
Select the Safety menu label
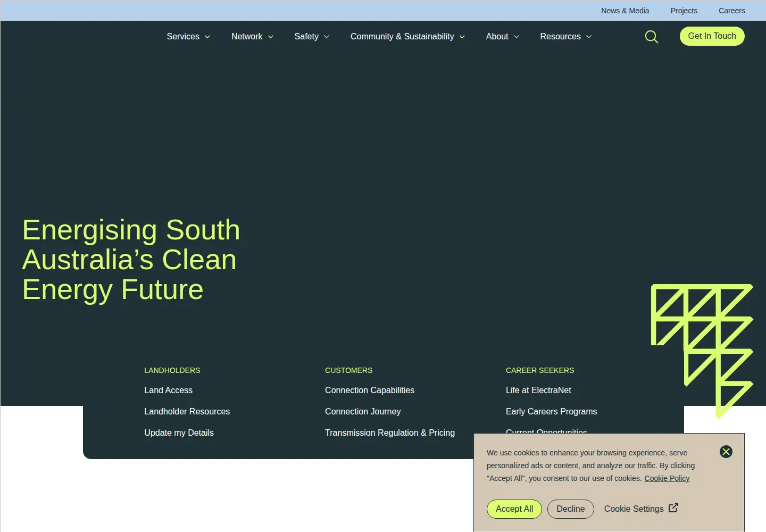[x=306, y=36]
